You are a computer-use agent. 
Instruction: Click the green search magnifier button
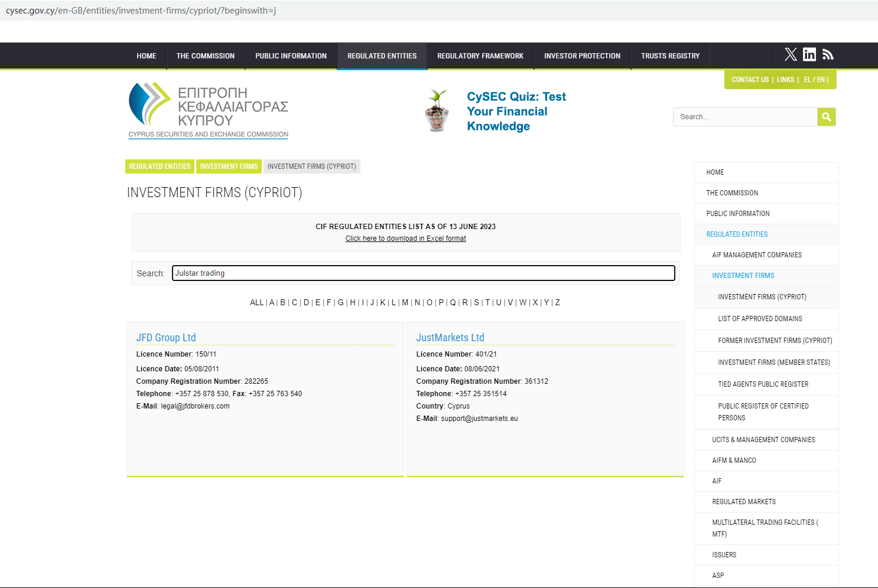826,117
